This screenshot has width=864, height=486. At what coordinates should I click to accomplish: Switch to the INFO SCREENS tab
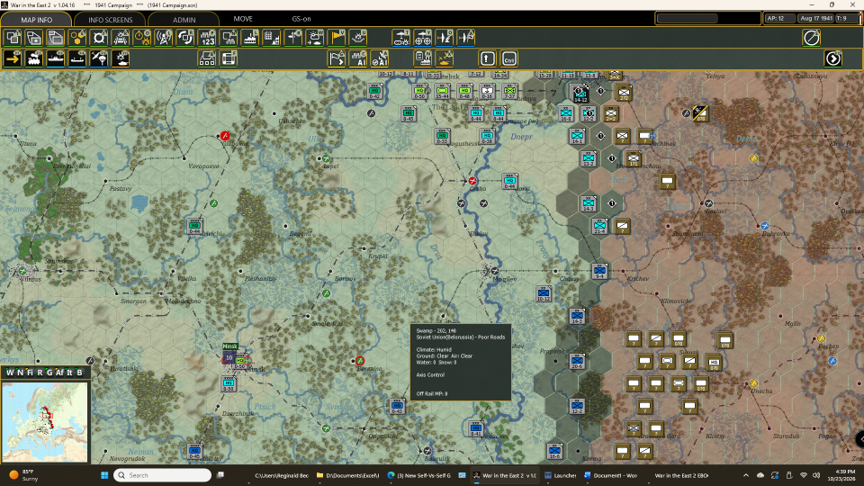click(x=110, y=19)
